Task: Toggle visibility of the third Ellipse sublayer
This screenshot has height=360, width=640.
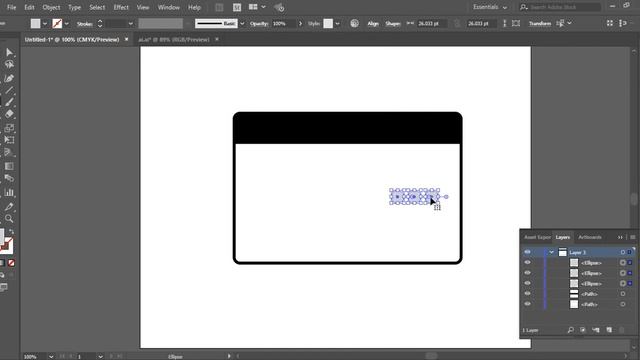Action: 527,283
